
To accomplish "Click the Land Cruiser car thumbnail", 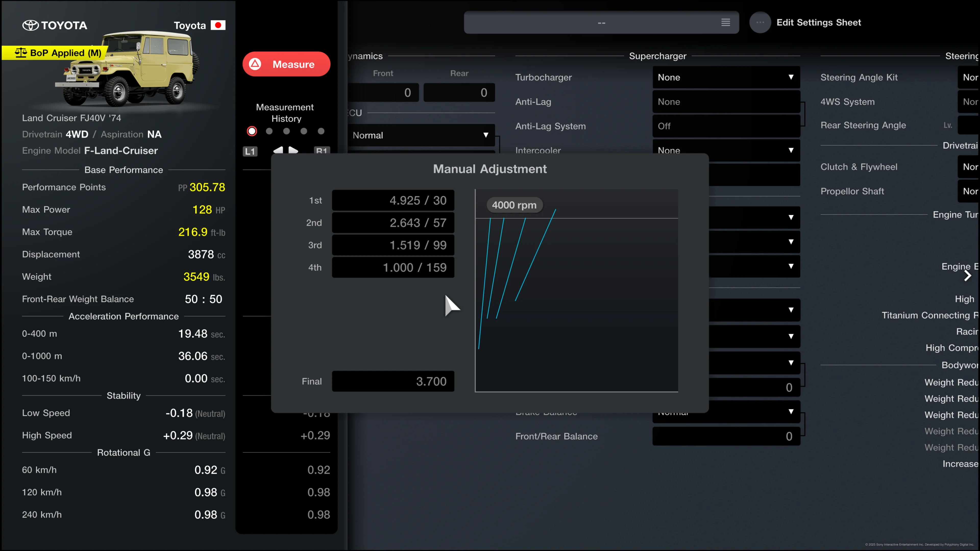I will click(x=127, y=68).
